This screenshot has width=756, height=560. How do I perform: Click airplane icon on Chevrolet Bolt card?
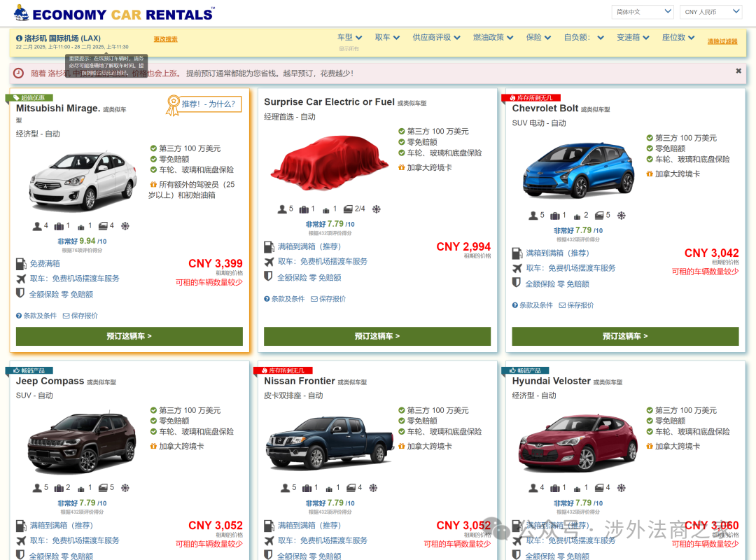click(517, 267)
